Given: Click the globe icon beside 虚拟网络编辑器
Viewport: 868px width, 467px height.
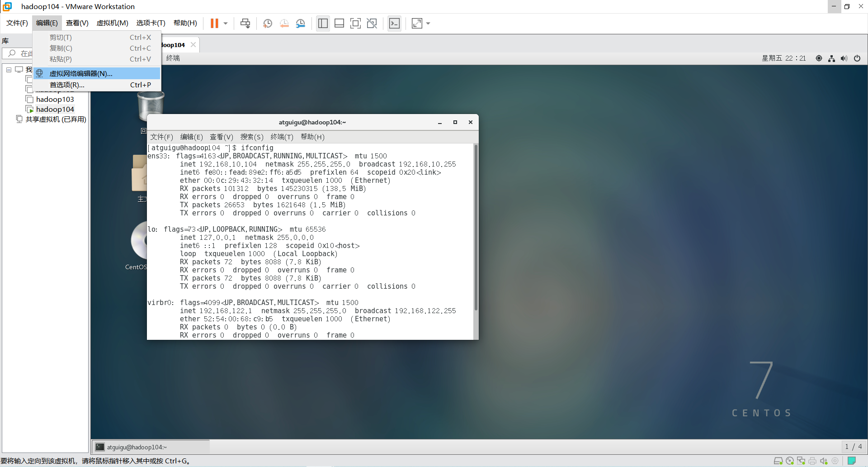Looking at the screenshot, I should click(x=40, y=73).
